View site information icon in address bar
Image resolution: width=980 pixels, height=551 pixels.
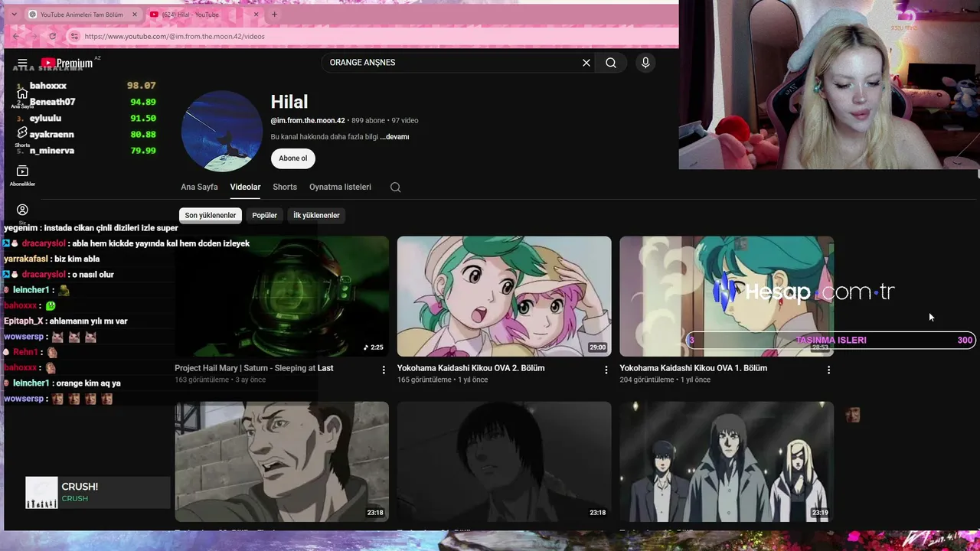coord(74,36)
